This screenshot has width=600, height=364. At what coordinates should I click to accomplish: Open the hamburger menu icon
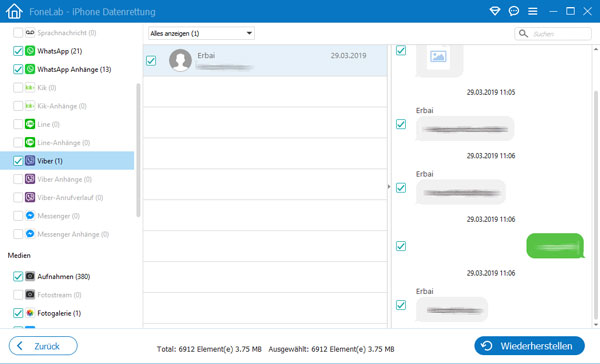pos(533,11)
